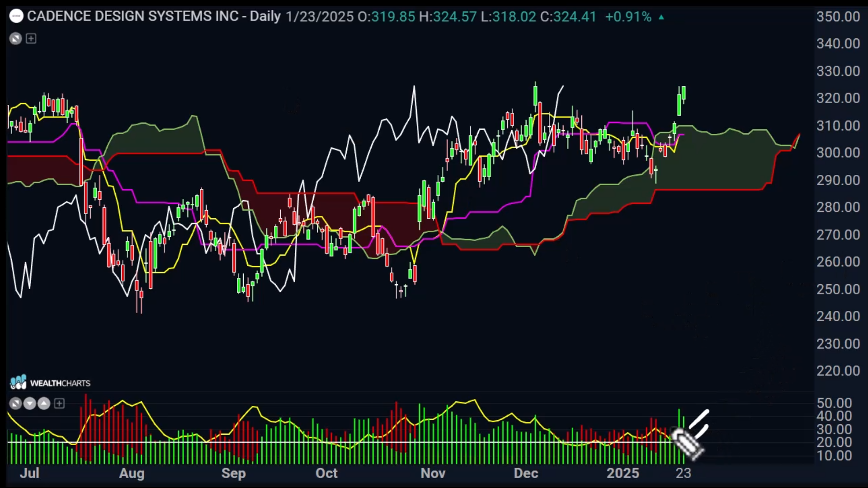868x488 pixels.
Task: Click the 220.00 price axis label
Action: pos(838,371)
